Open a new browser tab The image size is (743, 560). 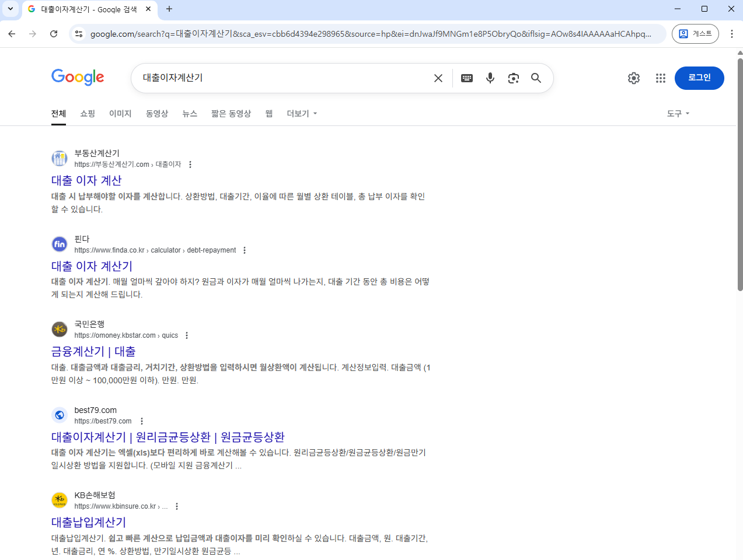(169, 9)
